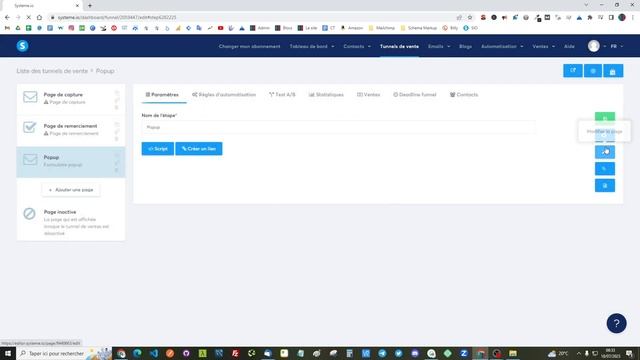The width and height of the screenshot is (640, 360).
Task: Click green view page button
Action: click(x=605, y=118)
